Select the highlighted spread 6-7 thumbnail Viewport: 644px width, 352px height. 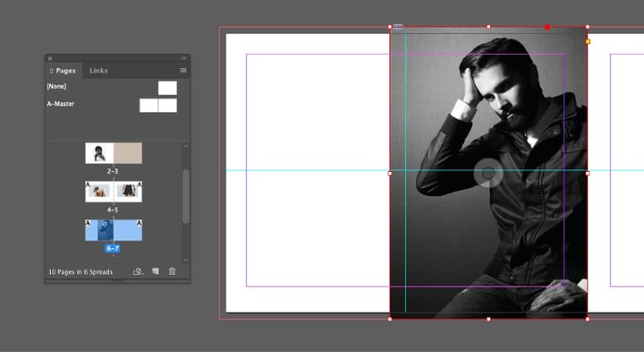pyautogui.click(x=114, y=230)
